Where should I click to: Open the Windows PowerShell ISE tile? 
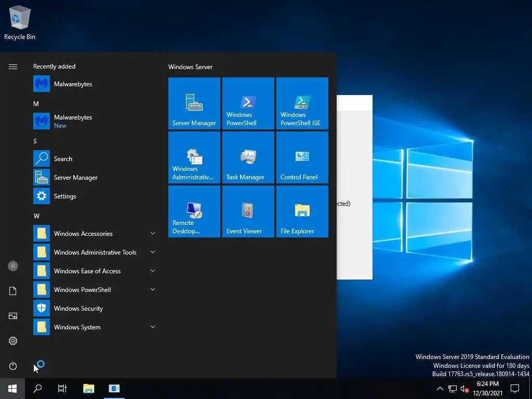coord(302,103)
